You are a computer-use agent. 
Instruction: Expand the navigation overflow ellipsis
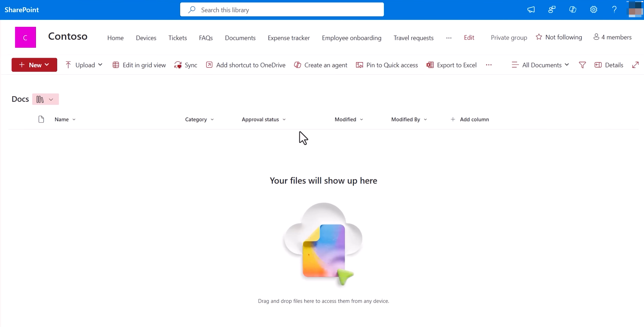click(x=449, y=38)
